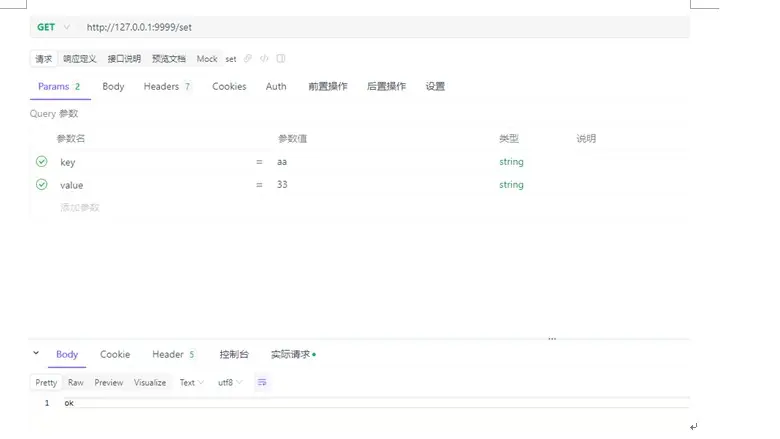Toggle the key parameter check
Image resolution: width=780 pixels, height=439 pixels.
click(x=42, y=162)
